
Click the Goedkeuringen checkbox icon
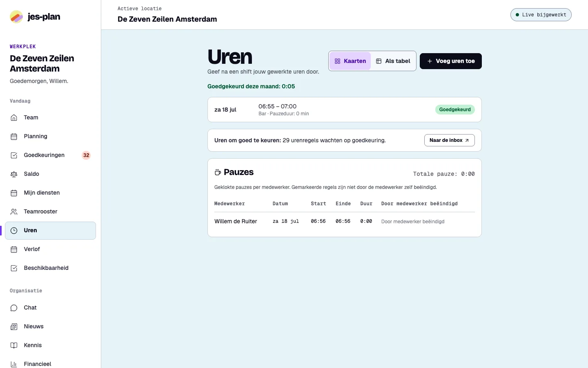click(14, 155)
